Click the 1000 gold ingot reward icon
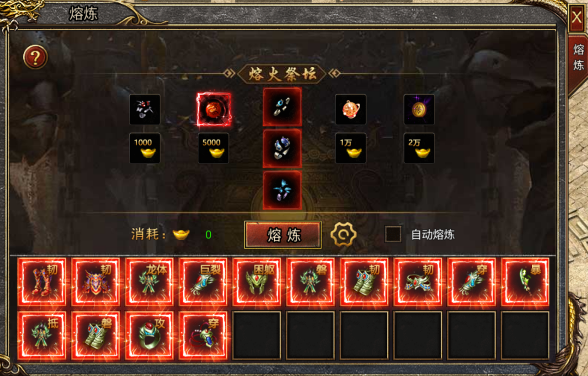This screenshot has height=376, width=588. (x=145, y=148)
